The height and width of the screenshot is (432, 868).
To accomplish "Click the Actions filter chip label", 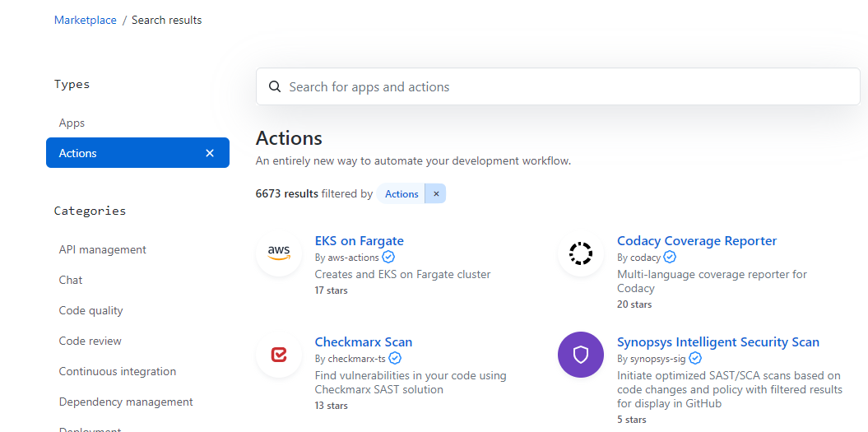I will coord(402,194).
